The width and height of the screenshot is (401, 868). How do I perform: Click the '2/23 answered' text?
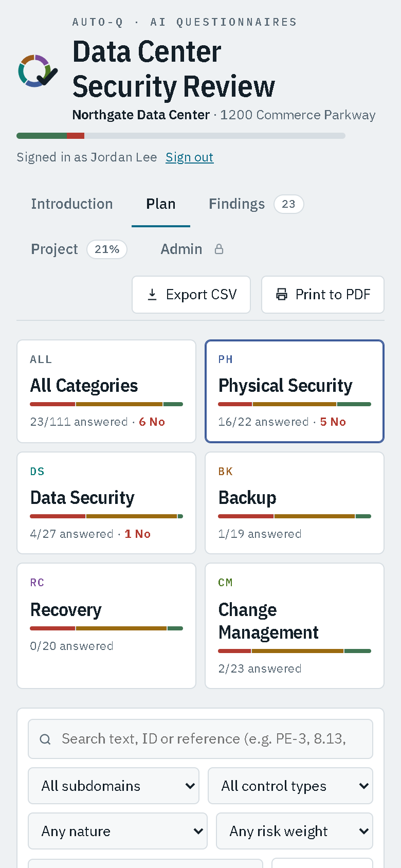tap(260, 669)
